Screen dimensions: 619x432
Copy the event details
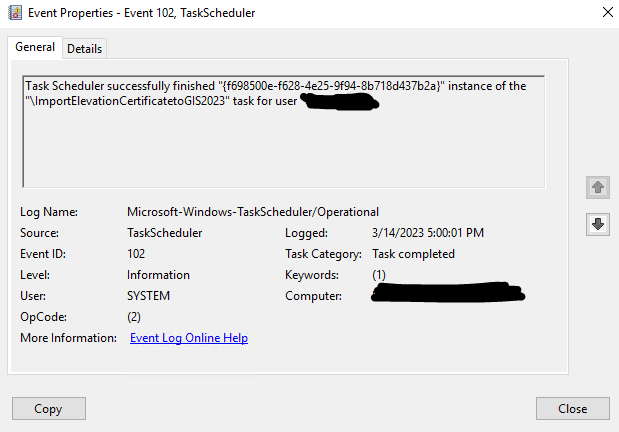point(49,408)
